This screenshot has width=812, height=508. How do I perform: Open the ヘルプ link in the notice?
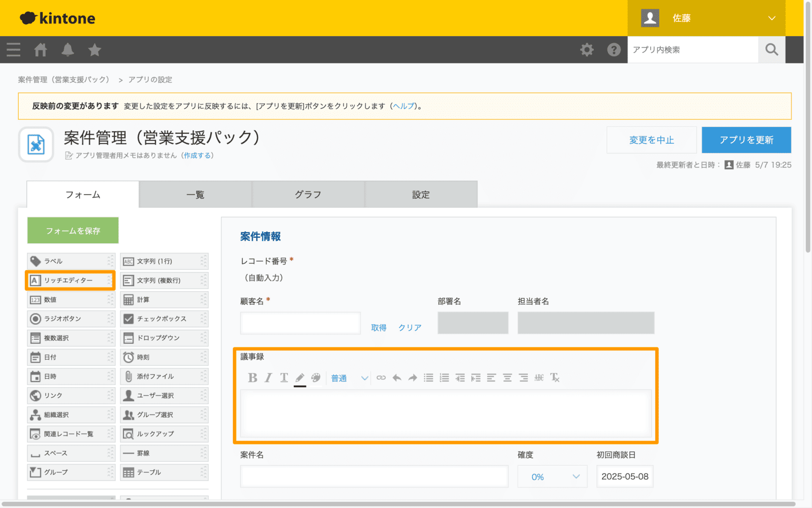click(x=404, y=106)
